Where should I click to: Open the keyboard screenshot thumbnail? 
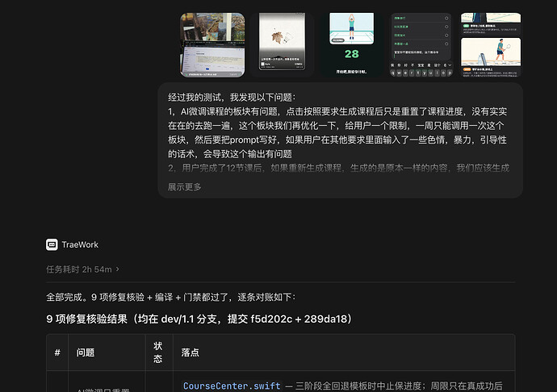(421, 44)
